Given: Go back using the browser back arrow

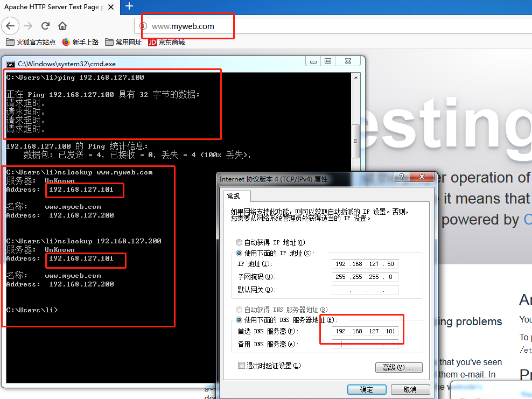Looking at the screenshot, I should (10, 26).
